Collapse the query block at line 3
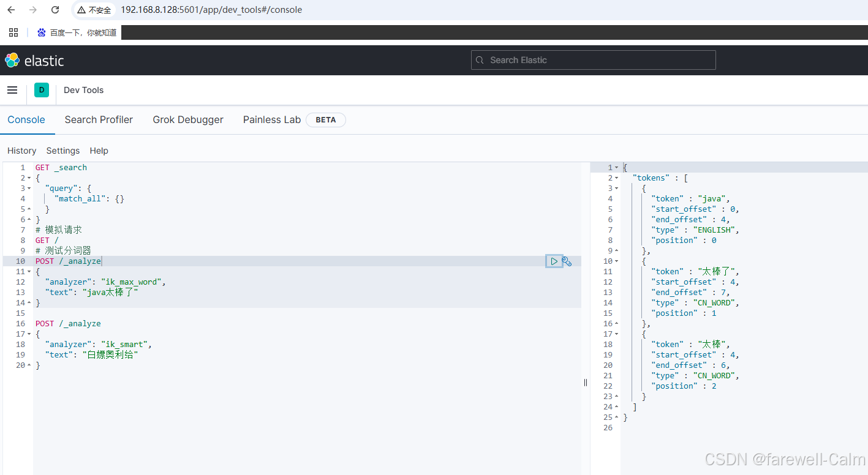The width and height of the screenshot is (868, 475). (29, 189)
